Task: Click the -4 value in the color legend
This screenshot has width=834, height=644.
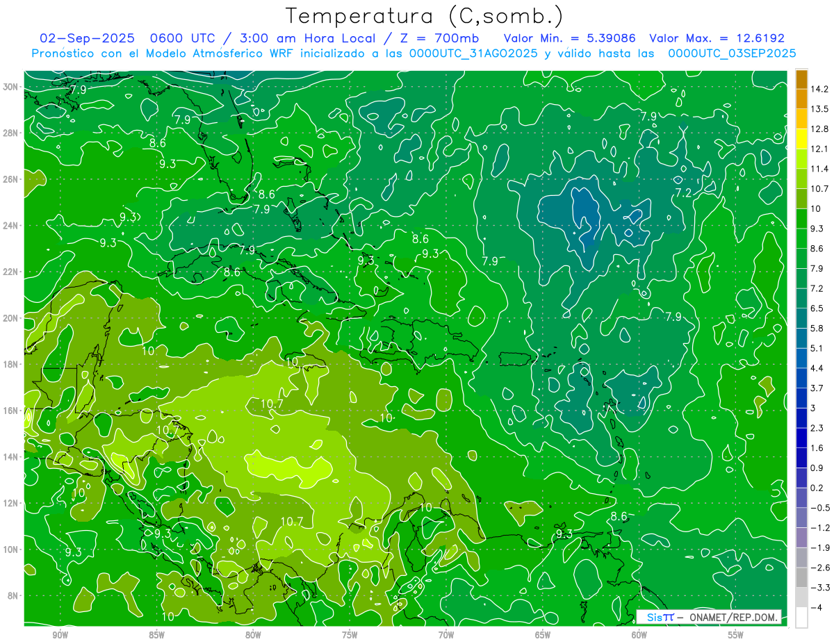Action: [817, 607]
